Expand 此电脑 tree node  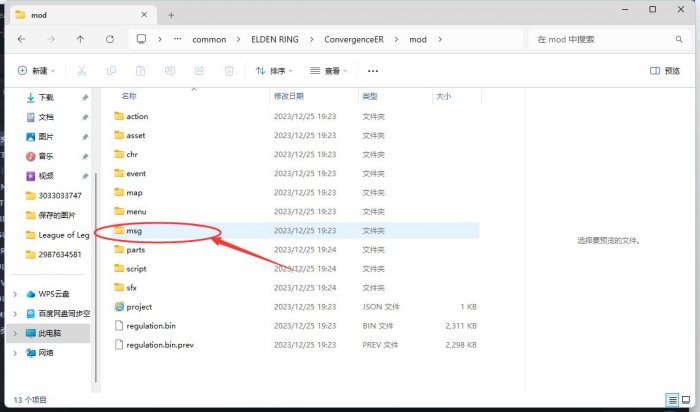[15, 333]
